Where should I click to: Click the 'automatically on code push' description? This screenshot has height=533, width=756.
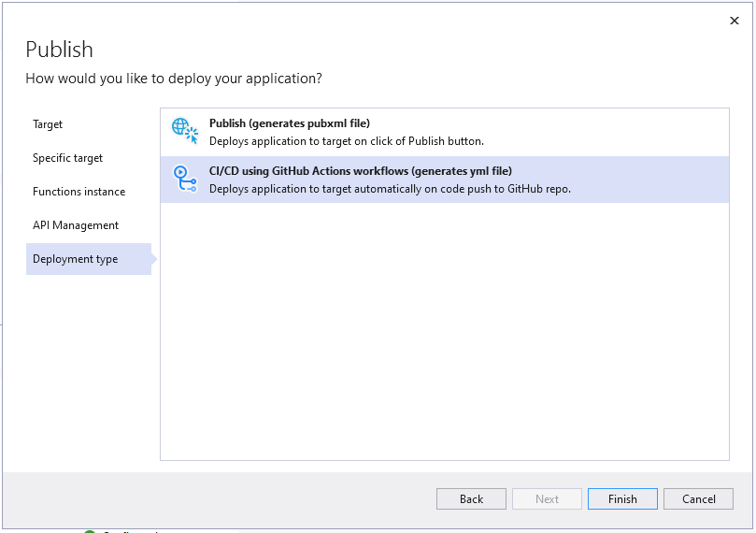tap(390, 189)
